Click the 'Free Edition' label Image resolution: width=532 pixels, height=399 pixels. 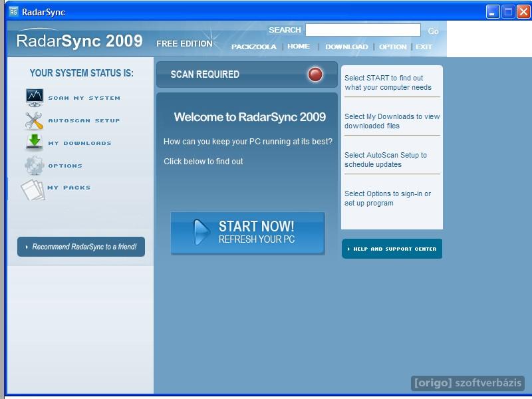point(184,44)
